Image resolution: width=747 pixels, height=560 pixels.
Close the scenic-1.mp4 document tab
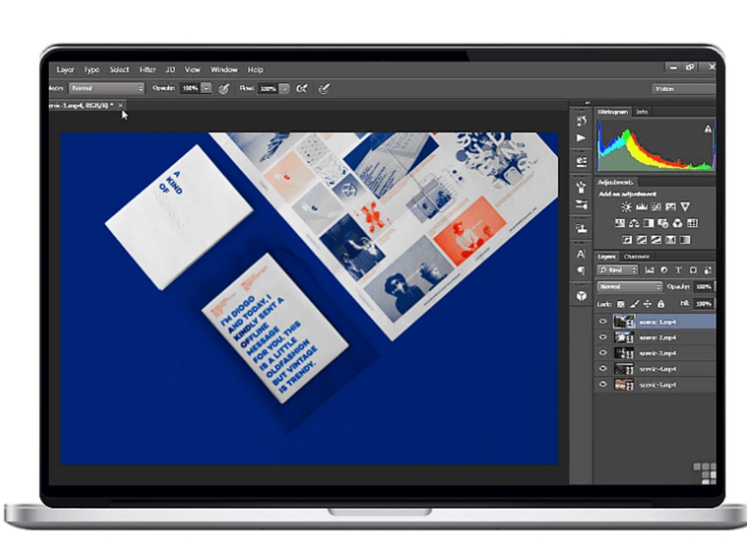(121, 105)
